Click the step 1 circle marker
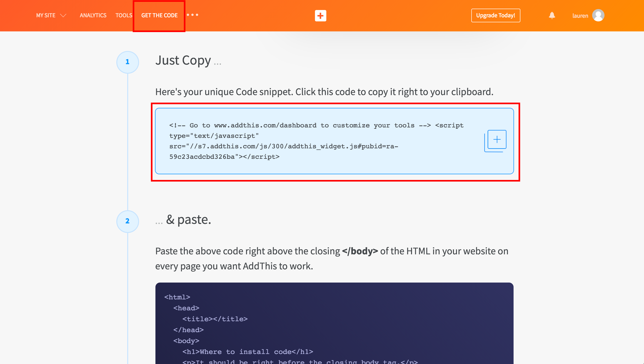Image resolution: width=644 pixels, height=364 pixels. click(x=127, y=62)
